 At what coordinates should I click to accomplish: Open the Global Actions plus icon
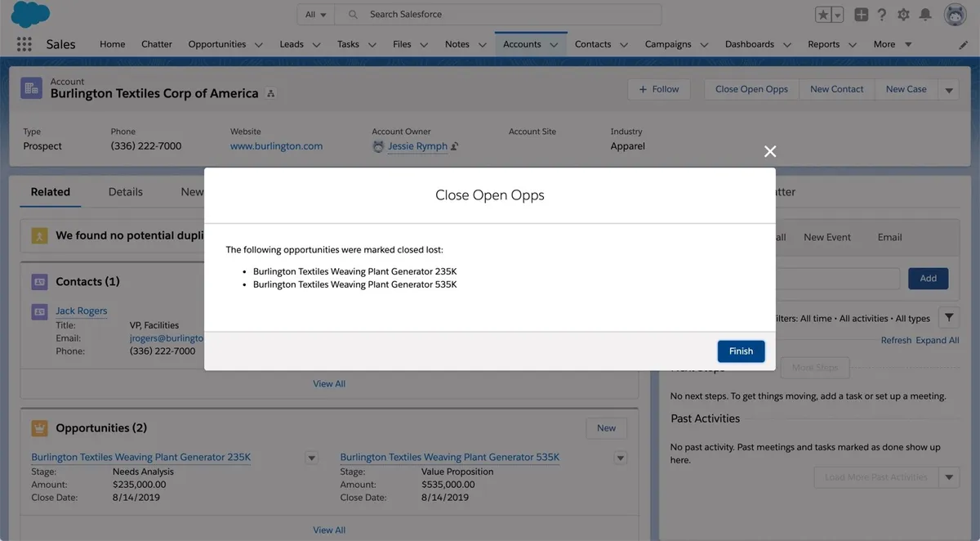coord(862,15)
